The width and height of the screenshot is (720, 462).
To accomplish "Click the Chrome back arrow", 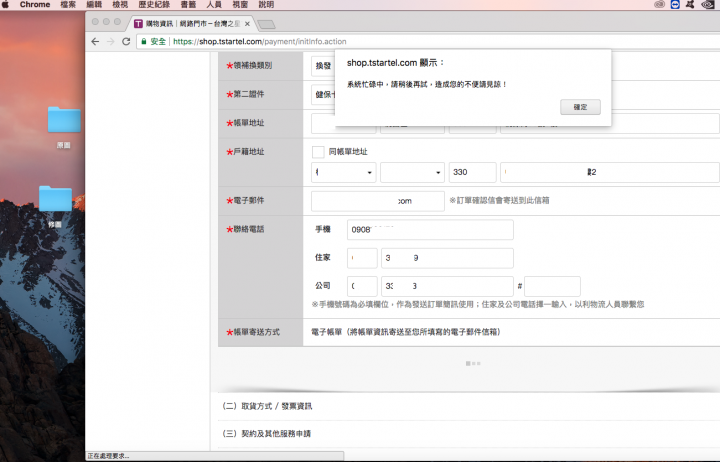I will coord(95,42).
